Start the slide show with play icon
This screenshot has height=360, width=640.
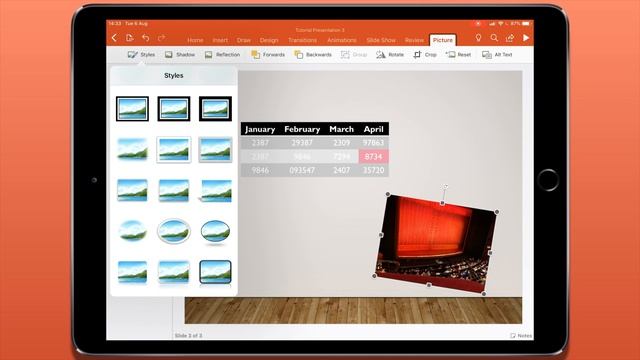pos(526,38)
